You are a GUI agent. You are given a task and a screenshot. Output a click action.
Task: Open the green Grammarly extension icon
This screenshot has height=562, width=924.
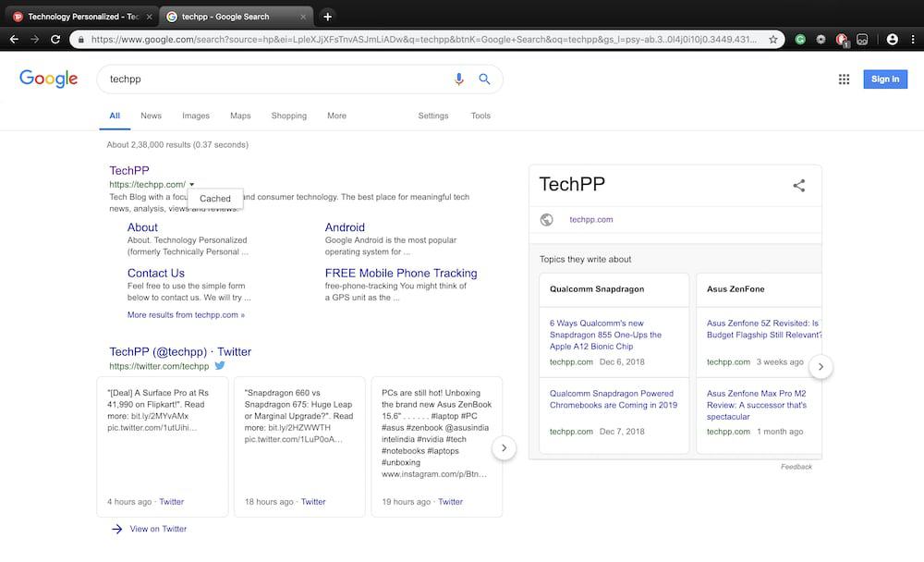[800, 40]
